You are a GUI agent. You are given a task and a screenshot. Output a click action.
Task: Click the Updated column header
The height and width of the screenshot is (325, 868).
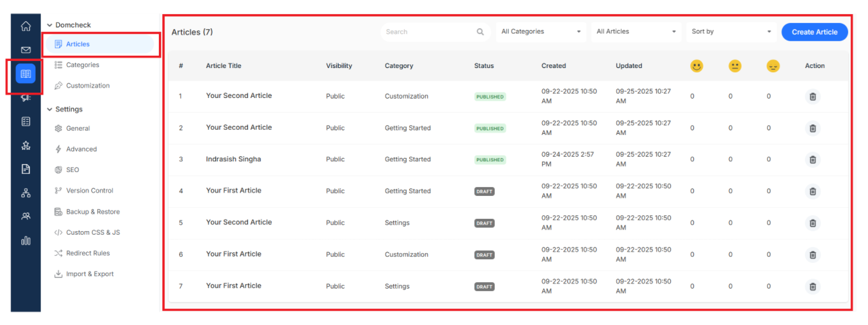tap(629, 66)
